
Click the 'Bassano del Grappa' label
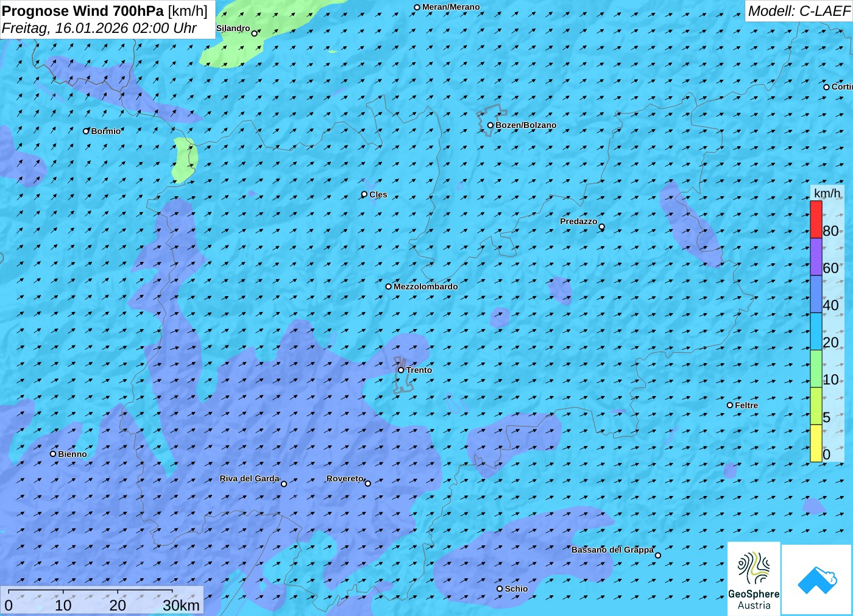point(612,550)
